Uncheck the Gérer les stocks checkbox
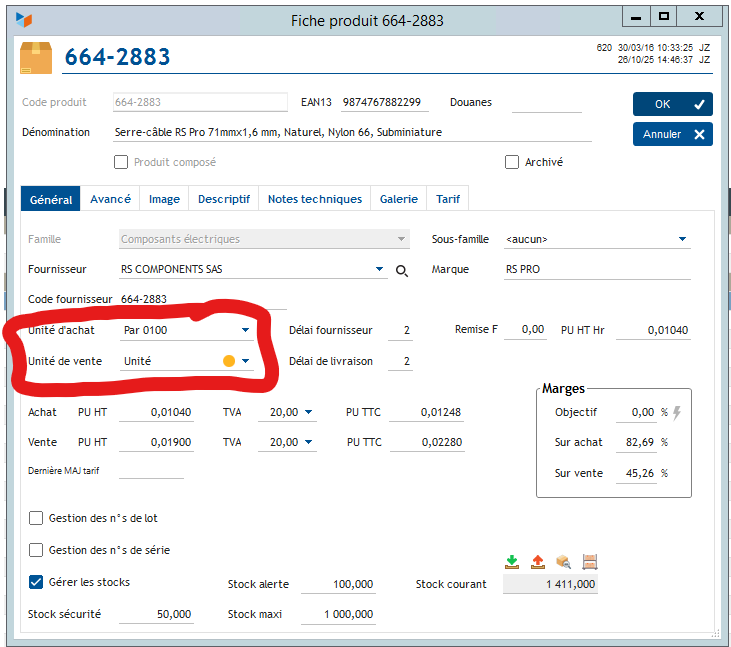The height and width of the screenshot is (647, 731). coord(37,582)
